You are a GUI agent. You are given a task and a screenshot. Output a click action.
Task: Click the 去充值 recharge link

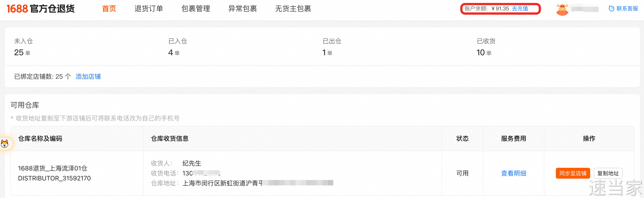(x=520, y=9)
